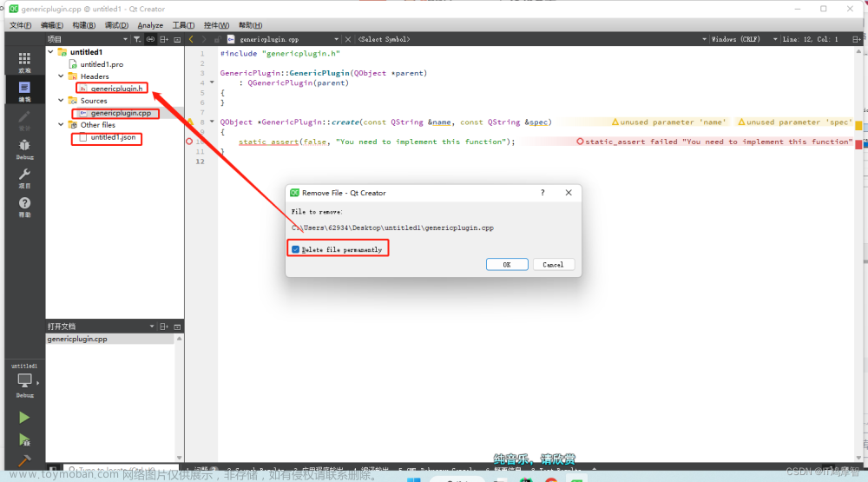The width and height of the screenshot is (868, 482).
Task: Click the Open Documents list scrollbar down arrow
Action: 180,458
